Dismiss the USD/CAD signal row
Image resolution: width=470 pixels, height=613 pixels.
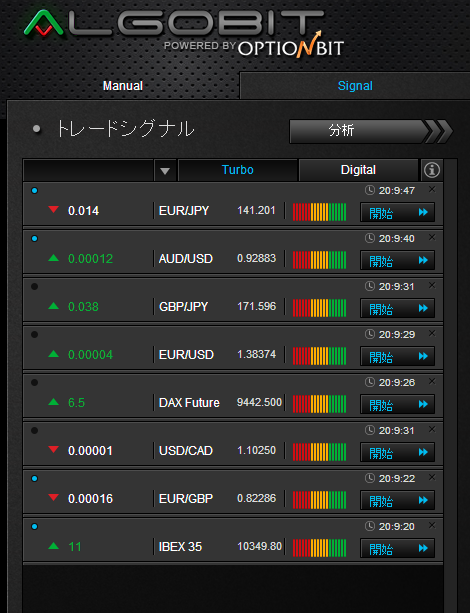pyautogui.click(x=432, y=429)
